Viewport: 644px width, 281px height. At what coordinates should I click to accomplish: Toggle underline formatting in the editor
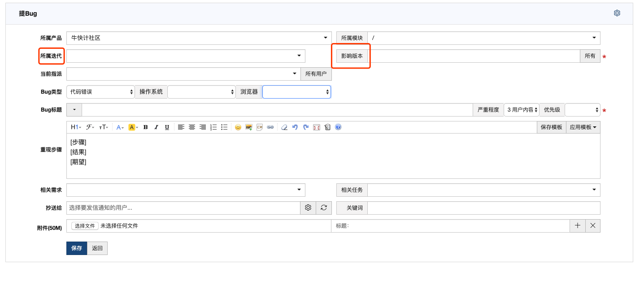[167, 127]
